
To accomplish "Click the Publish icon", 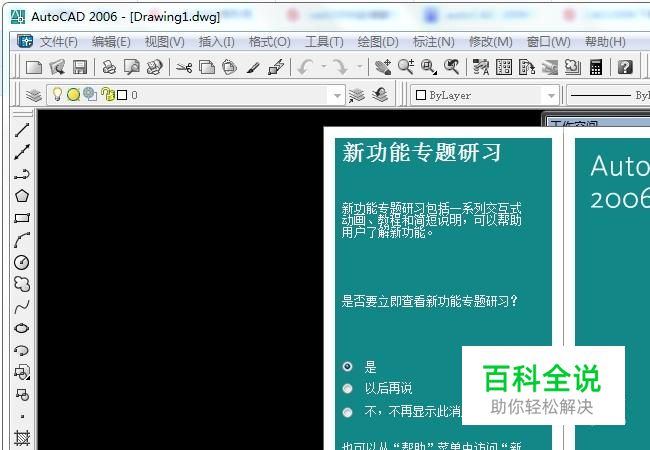I will [x=155, y=67].
